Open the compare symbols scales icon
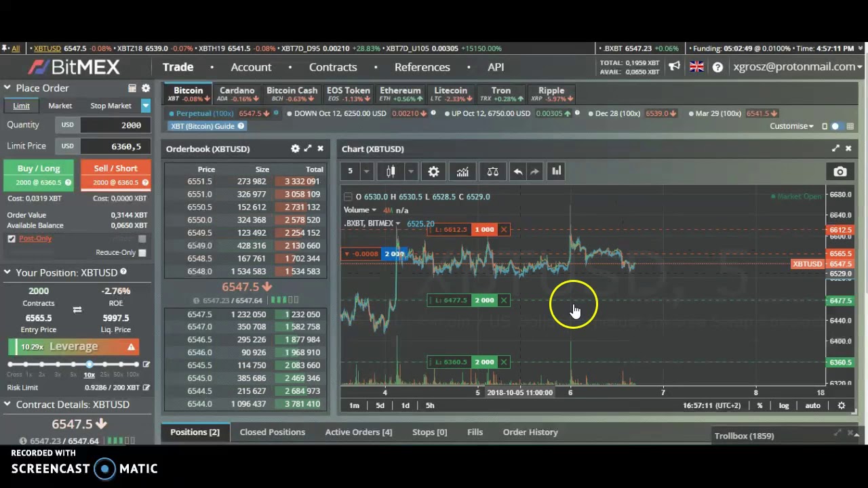Screen dimensions: 868x488 (x=493, y=171)
